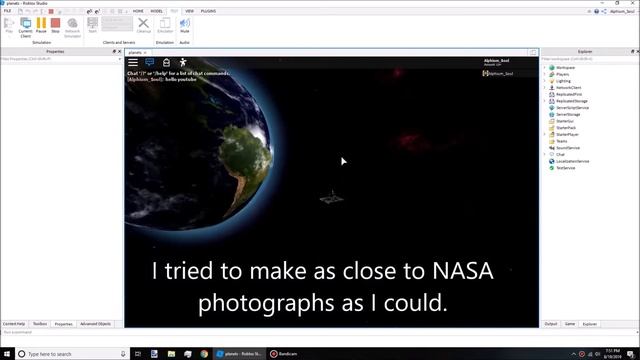Mute the game audio
This screenshot has height=360, width=640.
point(184,25)
